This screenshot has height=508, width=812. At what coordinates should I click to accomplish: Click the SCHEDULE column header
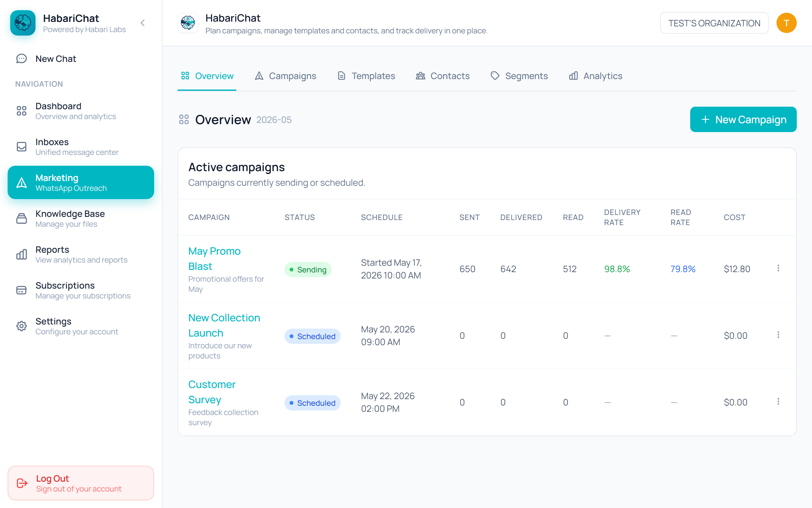382,217
